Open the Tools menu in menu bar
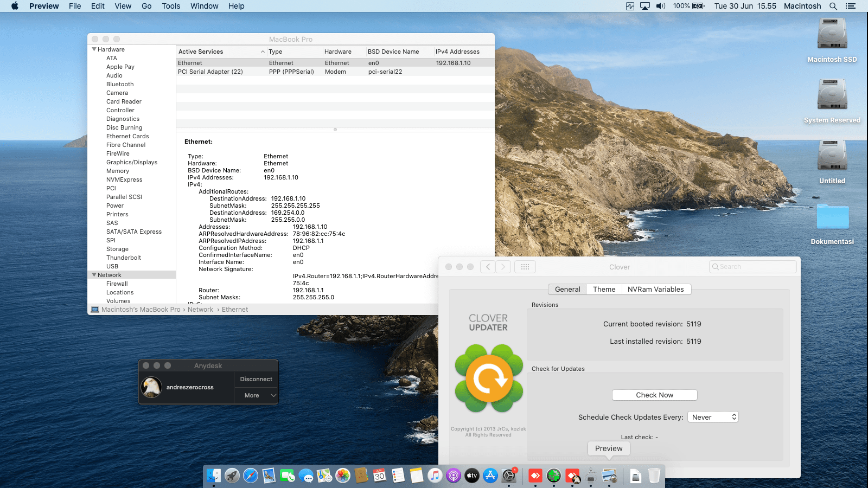Image resolution: width=868 pixels, height=488 pixels. coord(171,6)
